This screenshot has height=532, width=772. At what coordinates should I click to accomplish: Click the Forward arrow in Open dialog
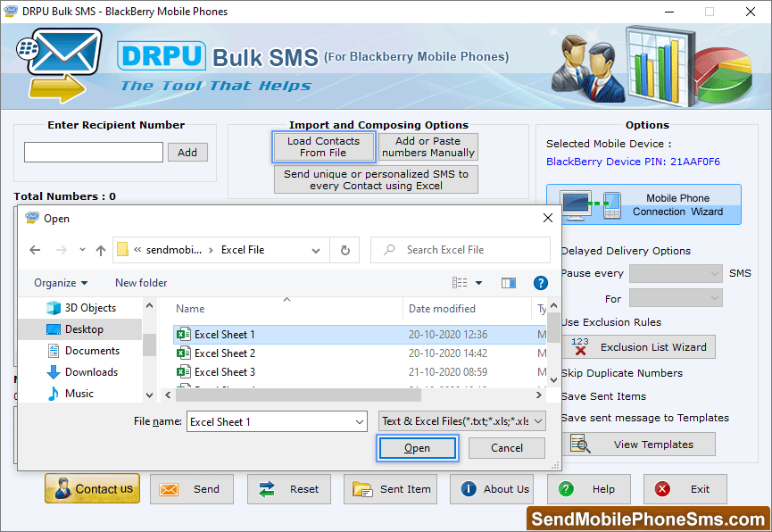point(61,250)
